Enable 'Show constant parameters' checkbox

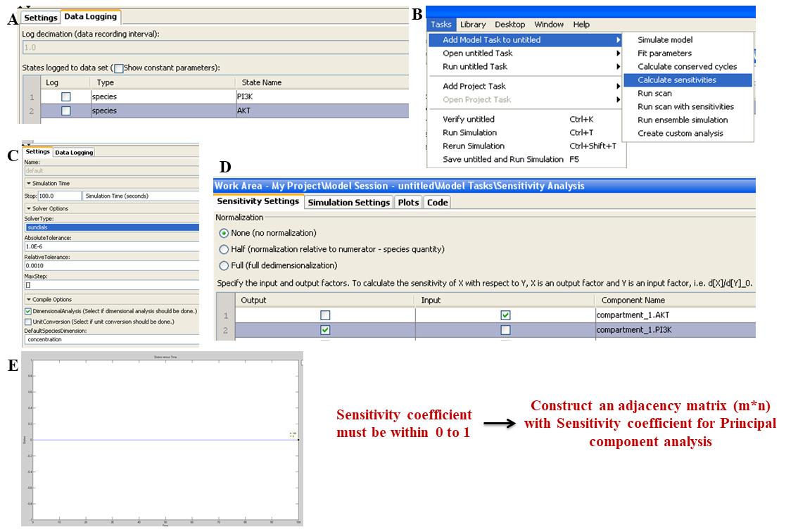119,68
